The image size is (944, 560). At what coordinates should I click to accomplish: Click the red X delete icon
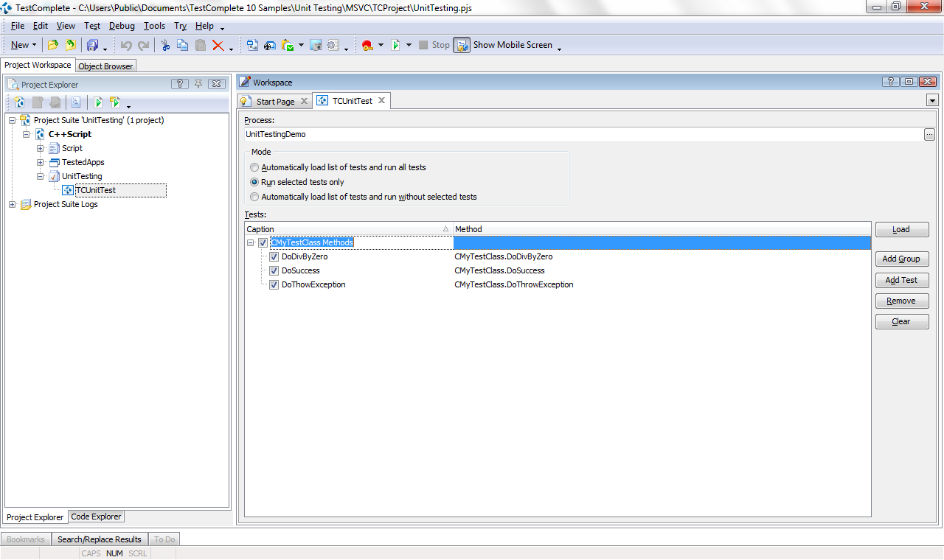218,45
